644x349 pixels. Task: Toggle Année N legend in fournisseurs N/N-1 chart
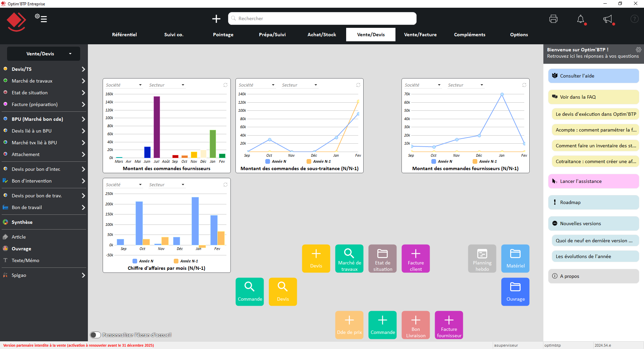pyautogui.click(x=442, y=161)
